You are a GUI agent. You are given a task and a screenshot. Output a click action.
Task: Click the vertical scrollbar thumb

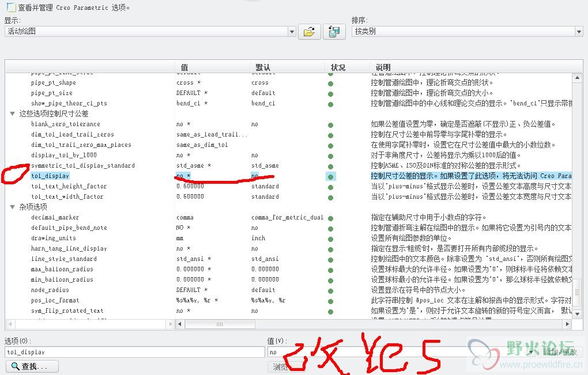tap(577, 291)
